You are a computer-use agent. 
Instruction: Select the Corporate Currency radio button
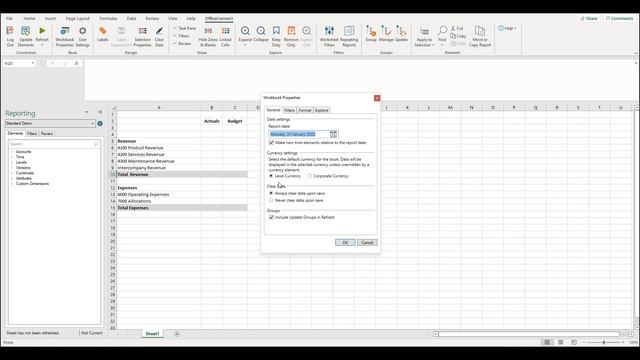310,176
